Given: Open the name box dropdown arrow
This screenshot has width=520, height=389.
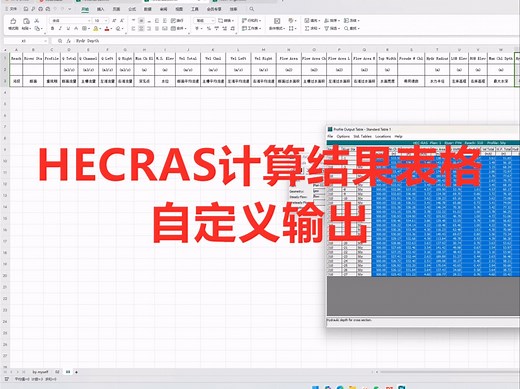Looking at the screenshot, I should [x=46, y=41].
